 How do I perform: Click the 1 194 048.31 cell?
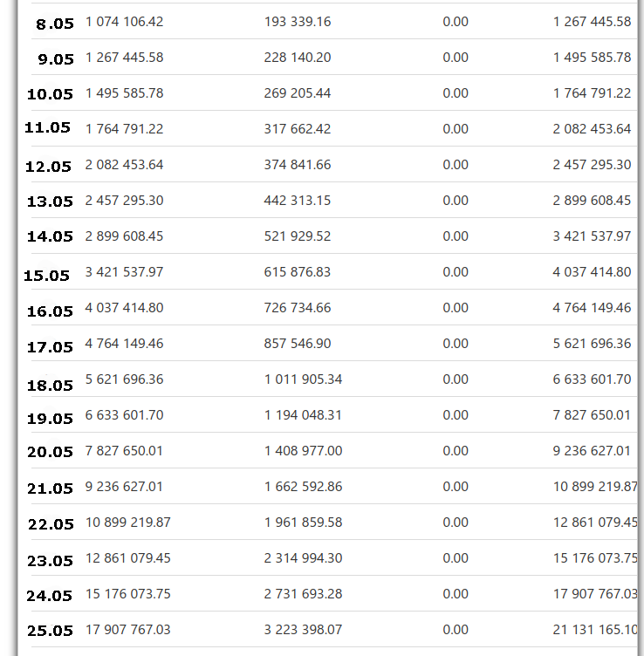click(303, 415)
